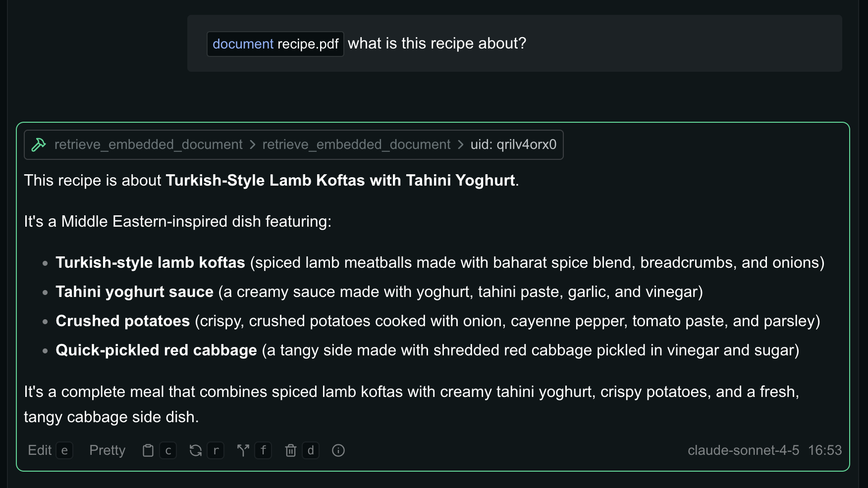Open the first retrieve_embedded_document tool call

coord(148,145)
